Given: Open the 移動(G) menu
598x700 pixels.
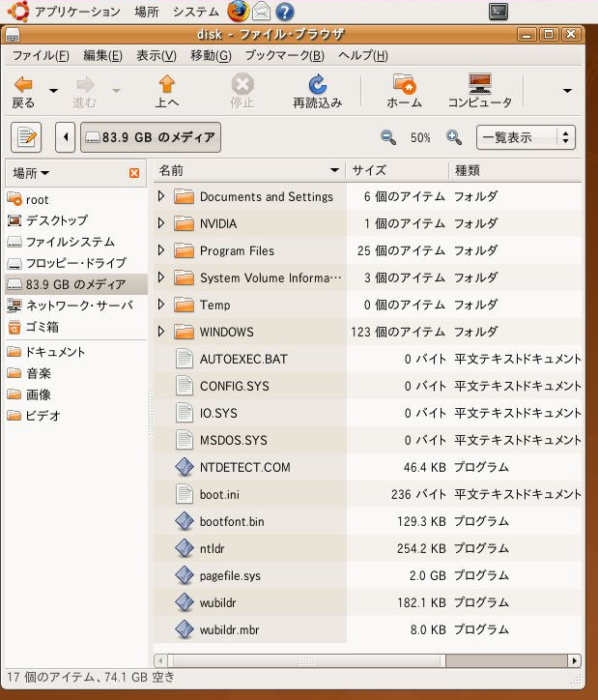Looking at the screenshot, I should tap(211, 55).
